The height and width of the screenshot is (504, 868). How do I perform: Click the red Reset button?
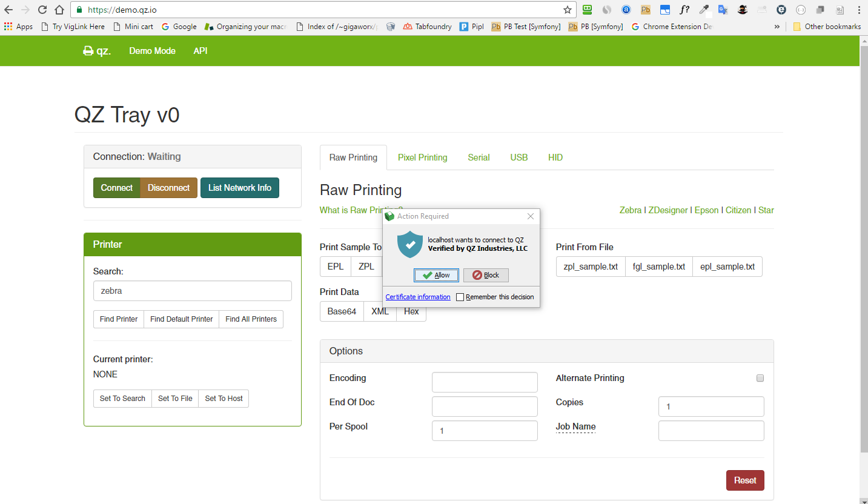tap(745, 480)
